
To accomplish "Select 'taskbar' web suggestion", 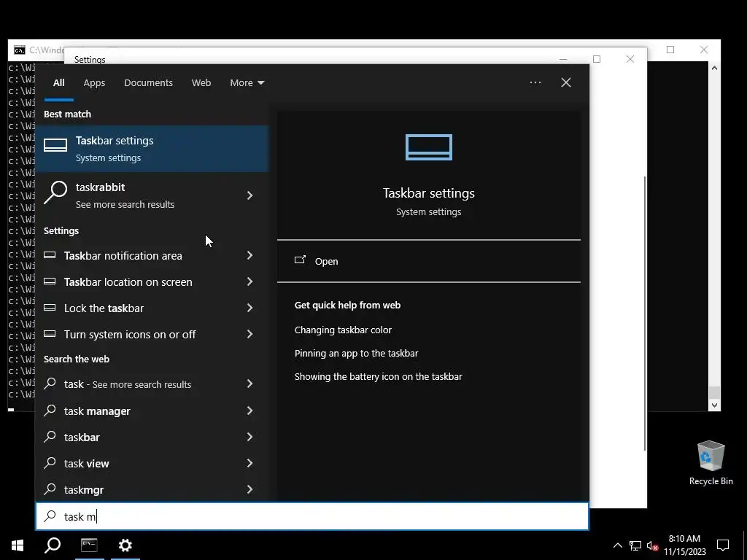I will (137, 437).
